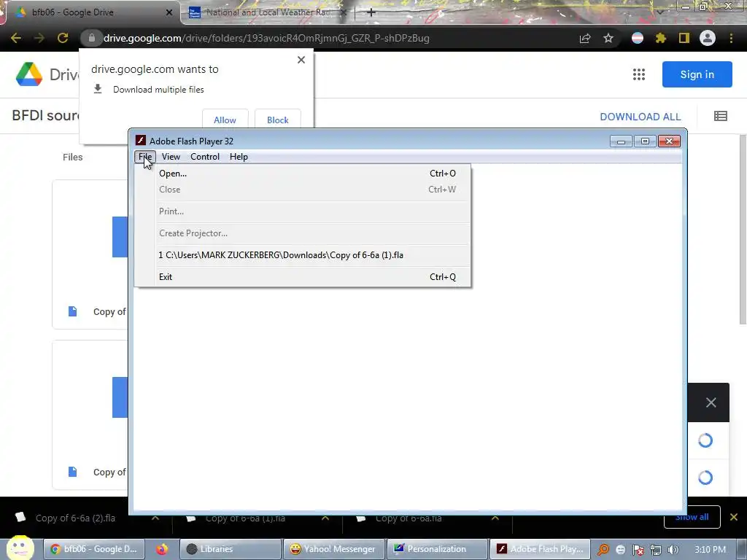Click the Drive page vertical scrollbar
Image resolution: width=747 pixels, height=560 pixels.
click(743, 228)
